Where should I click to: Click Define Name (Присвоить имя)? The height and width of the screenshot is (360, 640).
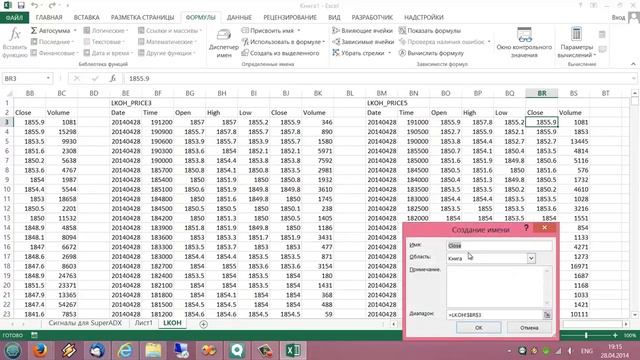271,31
